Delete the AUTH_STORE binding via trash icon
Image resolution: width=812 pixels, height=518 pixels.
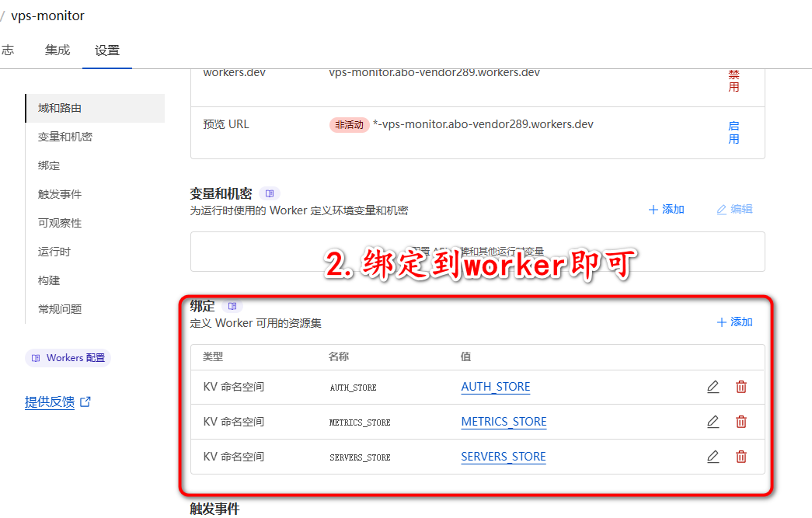click(x=741, y=387)
